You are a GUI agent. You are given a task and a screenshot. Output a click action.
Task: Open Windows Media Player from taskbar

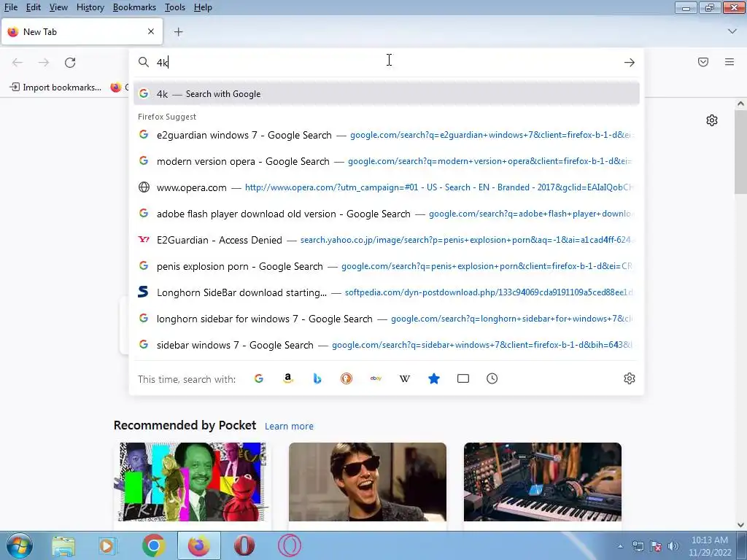click(107, 545)
